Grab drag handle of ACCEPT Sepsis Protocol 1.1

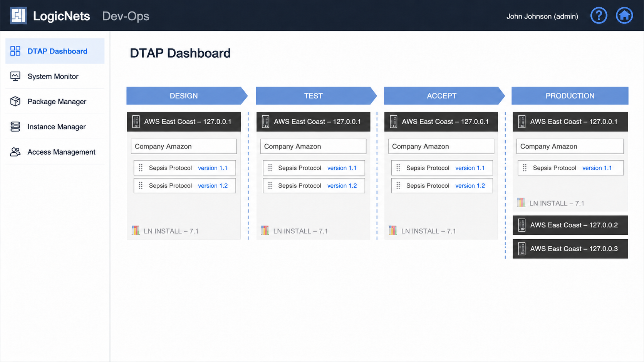398,168
